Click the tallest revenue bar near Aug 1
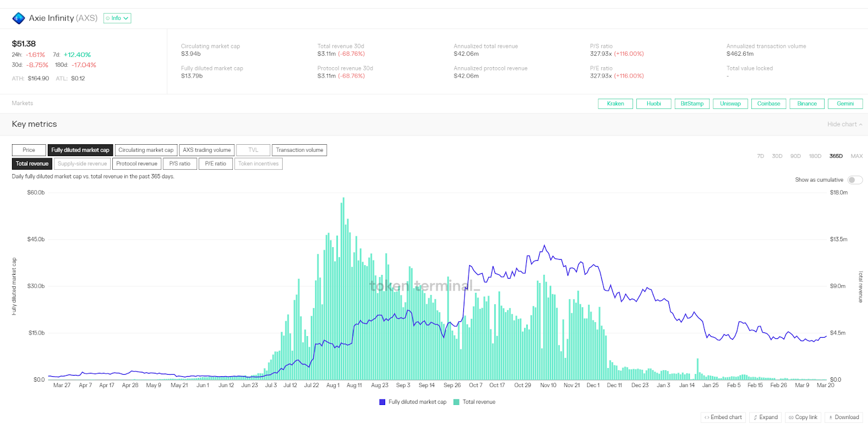 (343, 288)
